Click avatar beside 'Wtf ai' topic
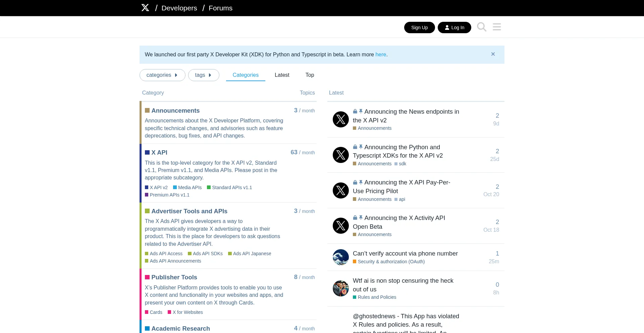Screen dimensions: 644x333 341,288
